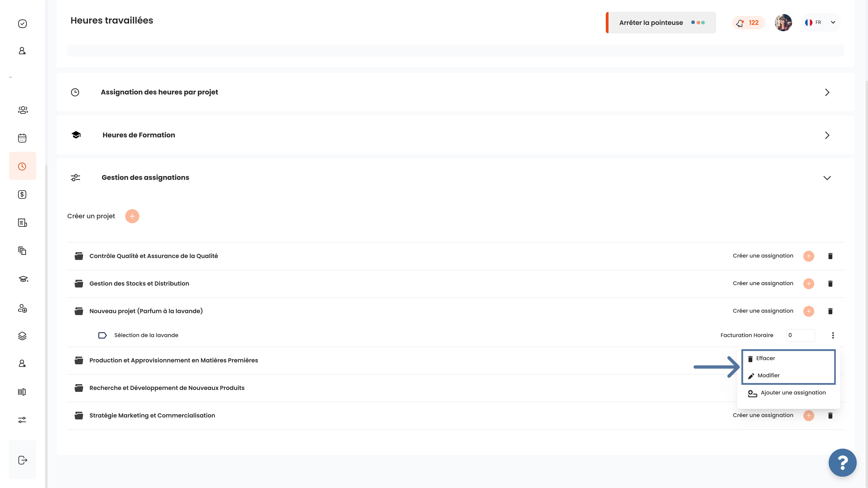Viewport: 868px width, 488px height.
Task: Open the sliders settings icon in sidebar
Action: [x=22, y=420]
